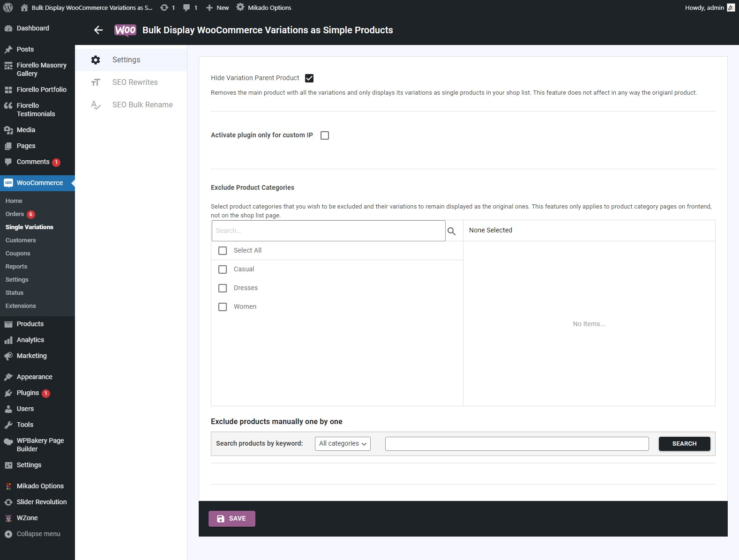
Task: Open WooCommerce Orders submenu
Action: [x=15, y=214]
